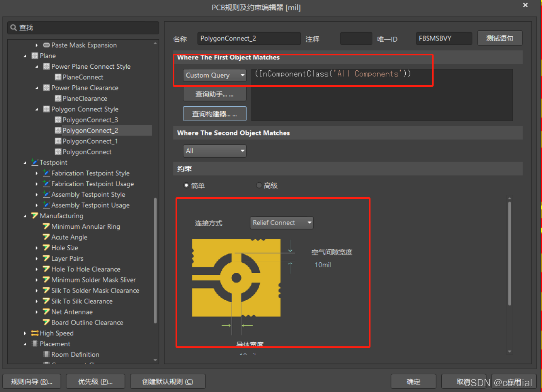This screenshot has width=542, height=392.
Task: Collapse the Plane tree node
Action: tap(25, 56)
